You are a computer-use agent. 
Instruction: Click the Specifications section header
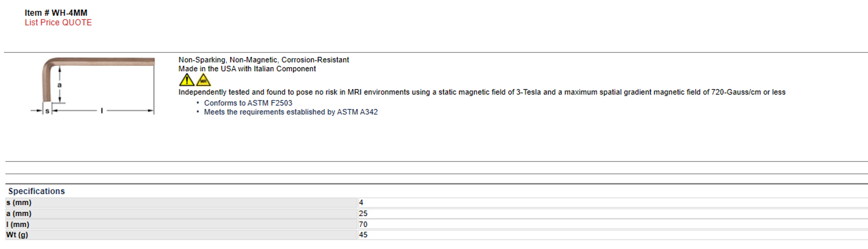36,191
